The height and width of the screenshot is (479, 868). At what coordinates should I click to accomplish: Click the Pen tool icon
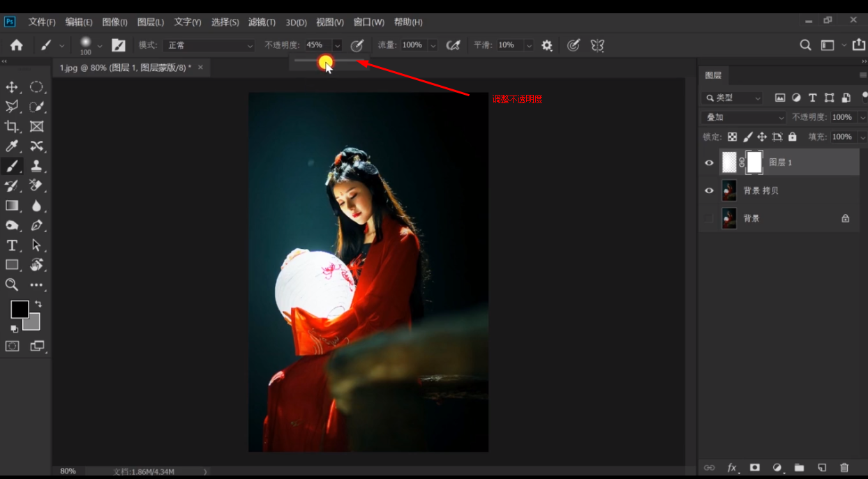(36, 226)
